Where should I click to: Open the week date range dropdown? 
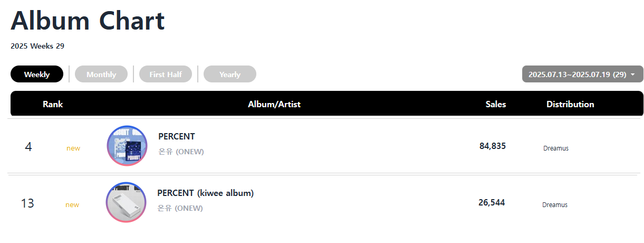click(582, 74)
